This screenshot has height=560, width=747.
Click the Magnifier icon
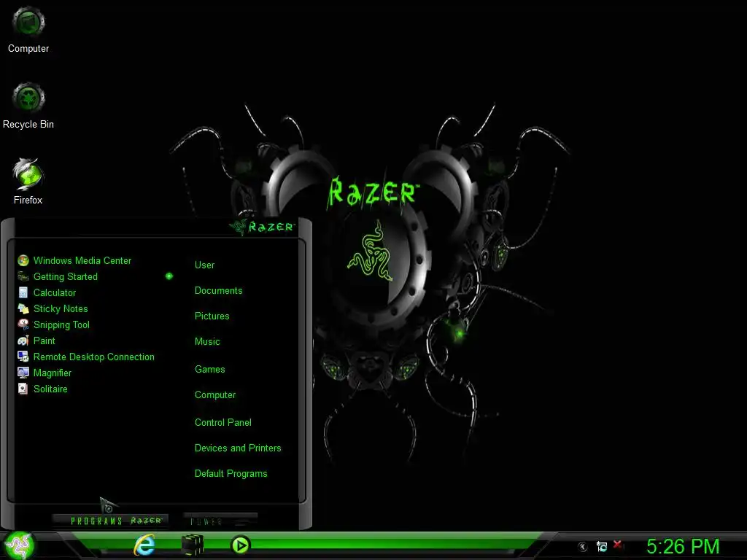click(x=23, y=373)
